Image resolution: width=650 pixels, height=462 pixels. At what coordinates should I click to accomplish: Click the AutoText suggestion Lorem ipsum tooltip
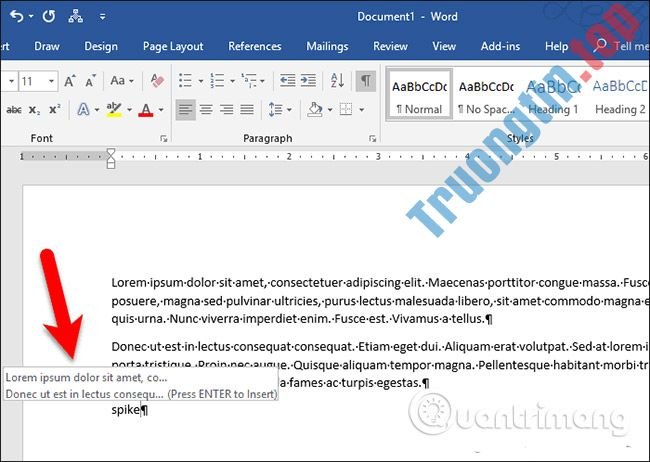click(141, 385)
